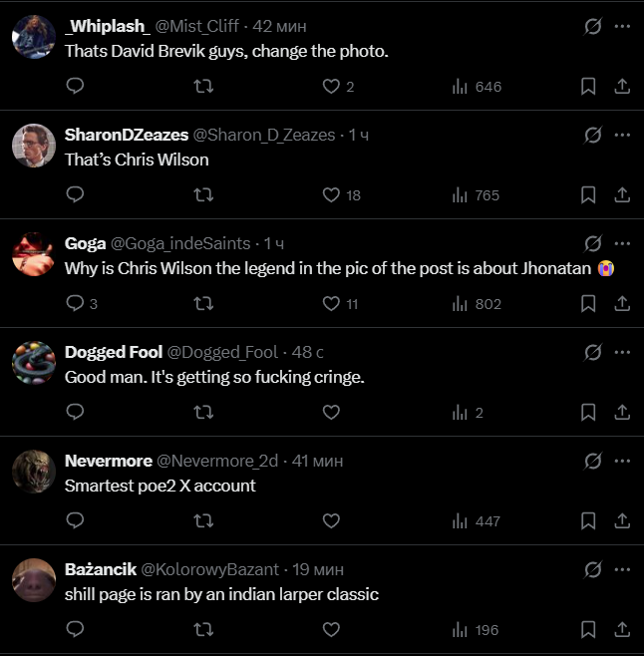Open Grok action on _Whiplash_'s reply
The height and width of the screenshot is (656, 644).
point(593,26)
